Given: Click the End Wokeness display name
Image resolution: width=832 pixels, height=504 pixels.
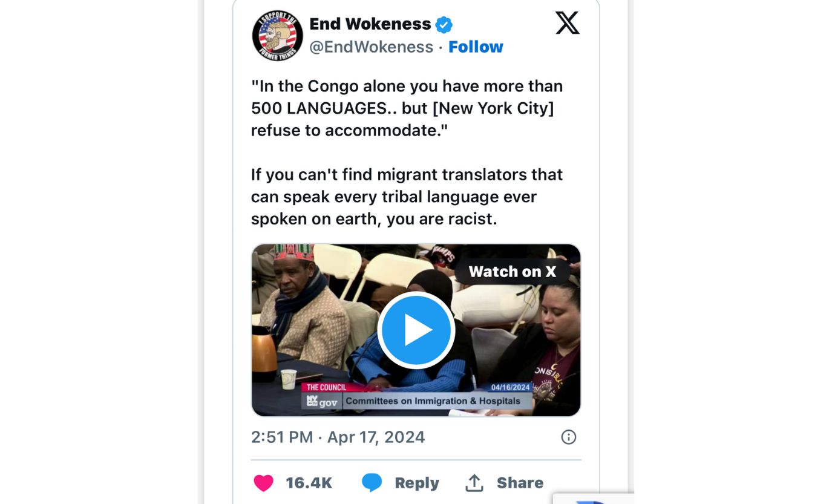Looking at the screenshot, I should [x=370, y=24].
